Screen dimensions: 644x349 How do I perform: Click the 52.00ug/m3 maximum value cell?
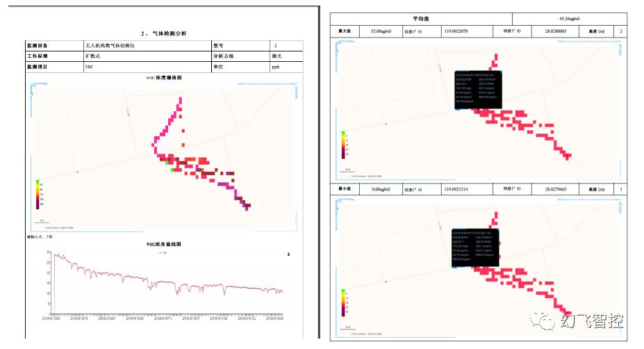tap(381, 32)
